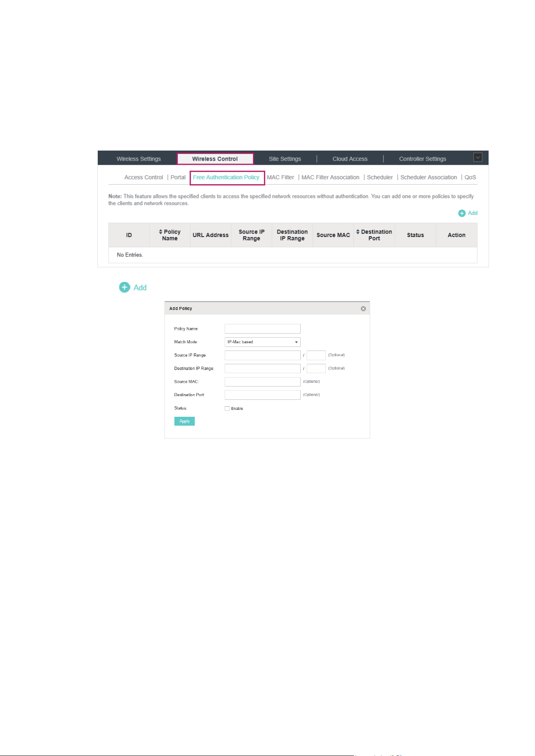Viewport: 535px width, 756px height.
Task: Switch to the Portal sub-tab
Action: click(178, 177)
